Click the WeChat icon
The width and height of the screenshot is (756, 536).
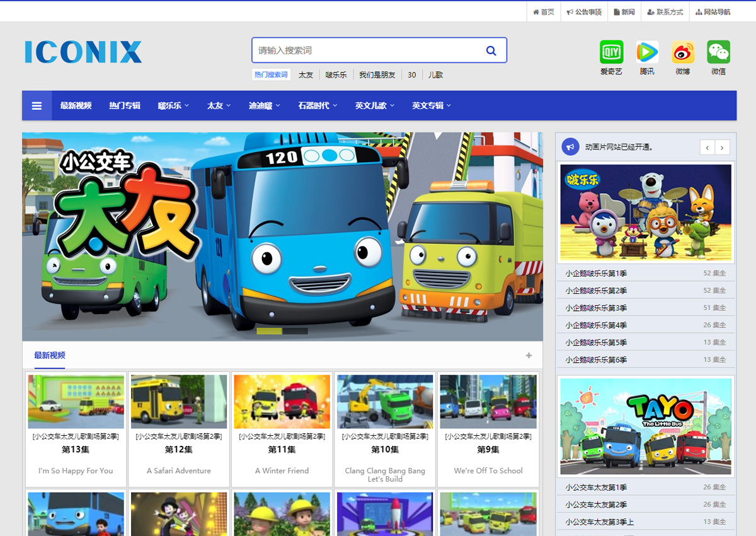click(718, 52)
